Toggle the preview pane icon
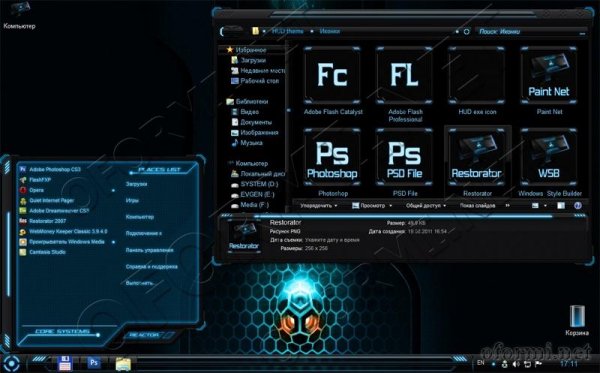The height and width of the screenshot is (373, 600). point(561,205)
